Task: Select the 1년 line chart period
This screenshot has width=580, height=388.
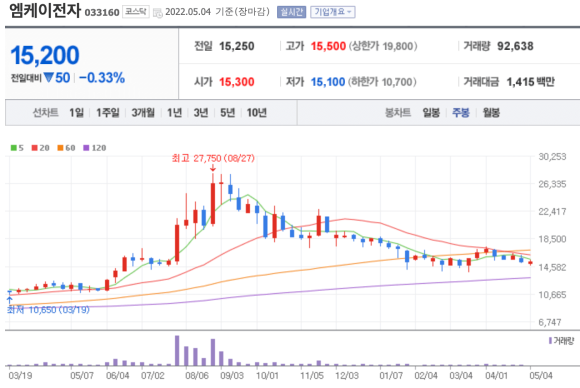Action: pyautogui.click(x=174, y=112)
